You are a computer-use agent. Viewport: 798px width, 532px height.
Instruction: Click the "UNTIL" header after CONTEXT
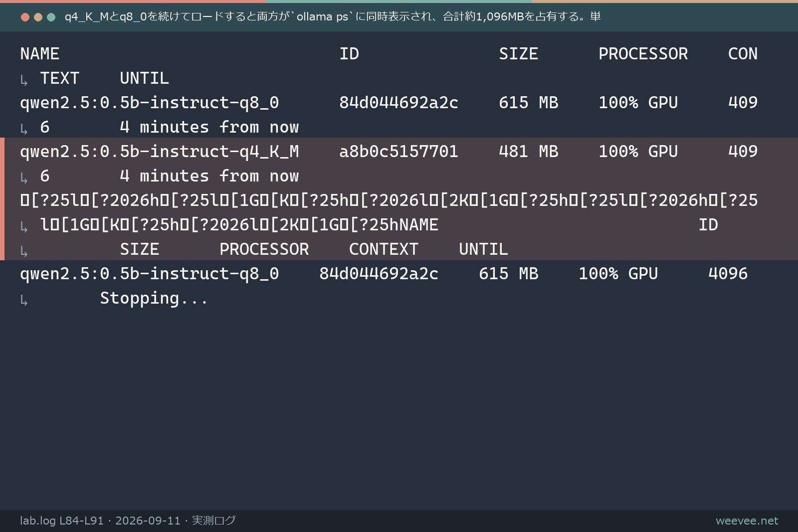point(483,249)
